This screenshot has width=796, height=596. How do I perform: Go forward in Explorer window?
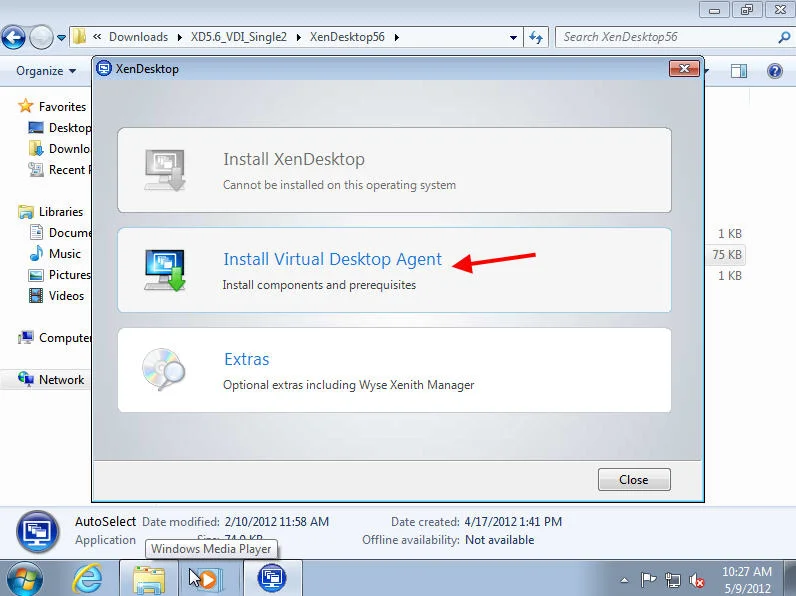point(41,37)
